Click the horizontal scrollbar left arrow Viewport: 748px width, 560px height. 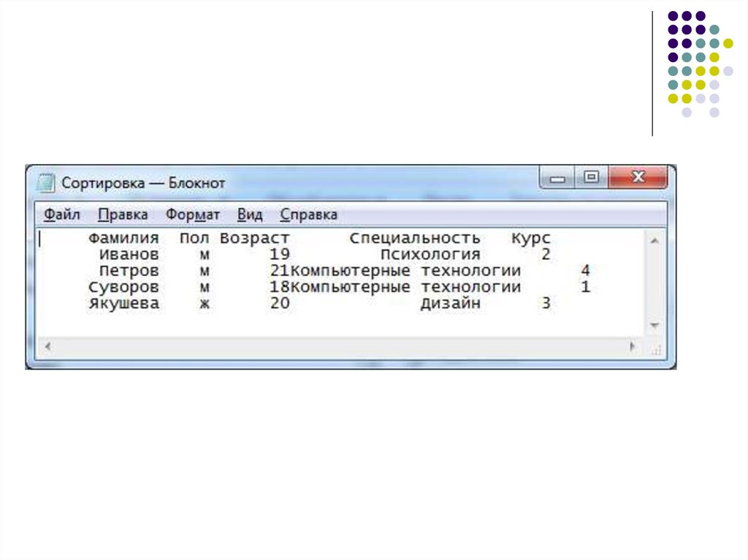[x=47, y=346]
